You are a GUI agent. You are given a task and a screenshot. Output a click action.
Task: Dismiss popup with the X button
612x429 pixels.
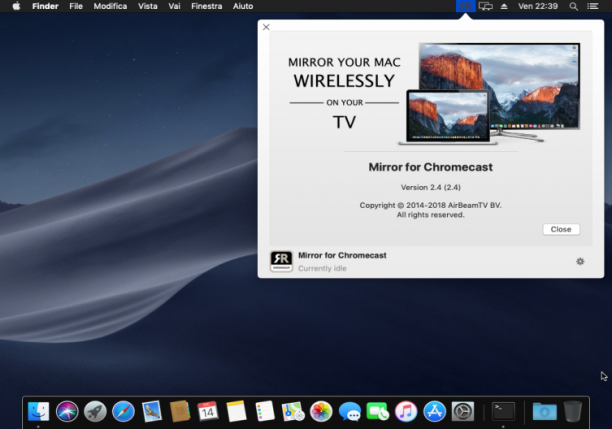[x=266, y=27]
